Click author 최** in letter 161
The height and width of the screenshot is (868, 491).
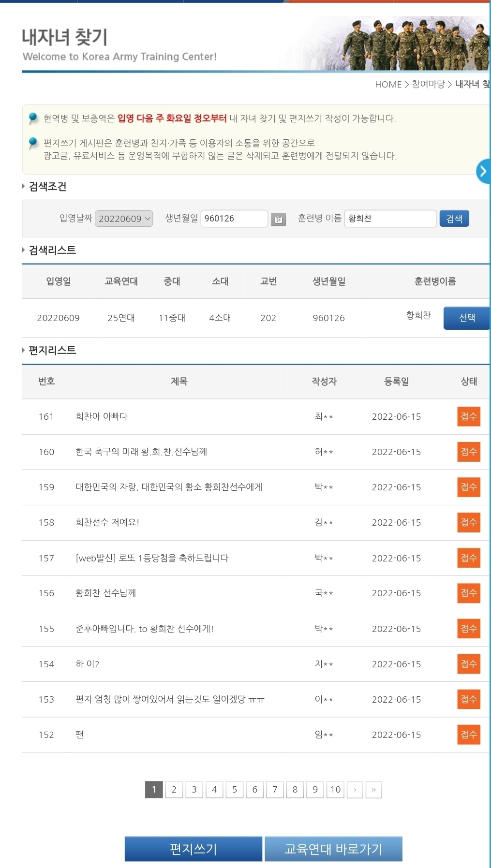click(x=324, y=416)
